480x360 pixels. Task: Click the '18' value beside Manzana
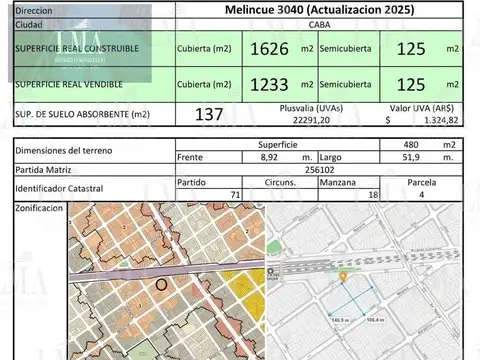373,195
